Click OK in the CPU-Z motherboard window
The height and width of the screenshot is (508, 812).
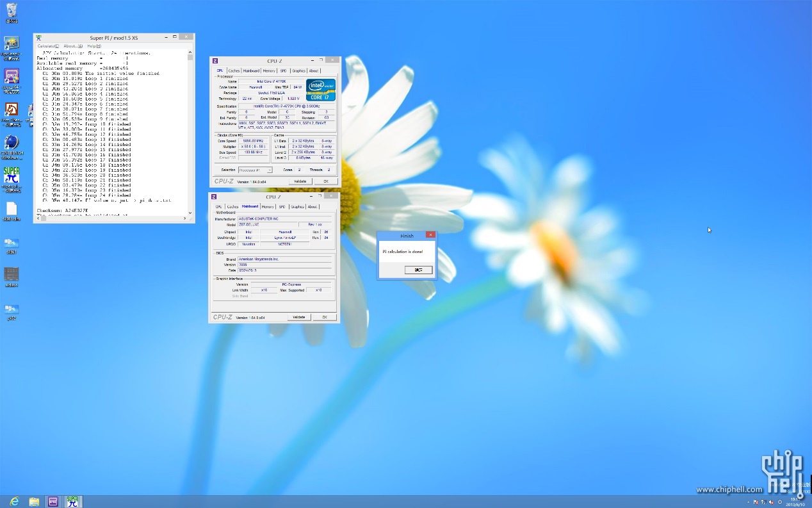325,317
